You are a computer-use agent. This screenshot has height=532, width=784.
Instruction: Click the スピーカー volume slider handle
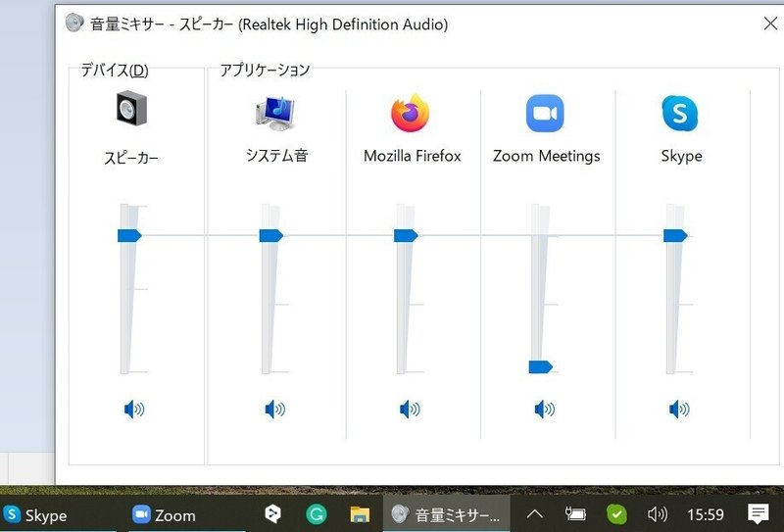coord(129,235)
